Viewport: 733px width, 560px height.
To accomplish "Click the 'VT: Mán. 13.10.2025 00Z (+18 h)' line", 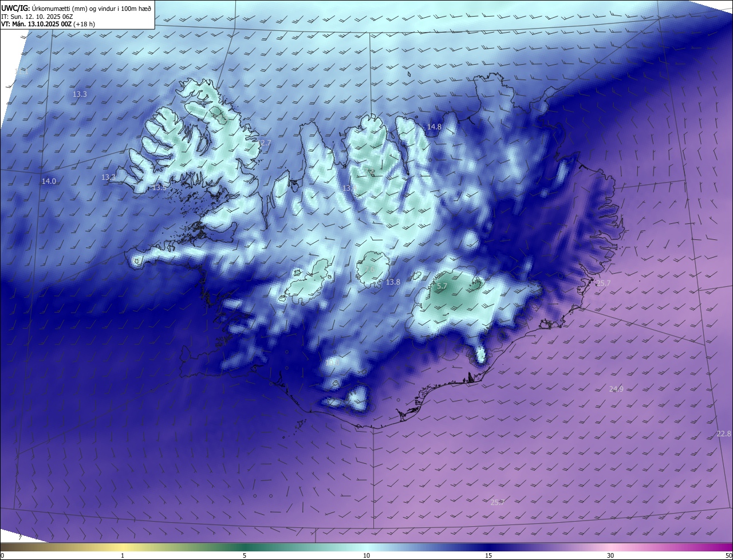I will [48, 24].
